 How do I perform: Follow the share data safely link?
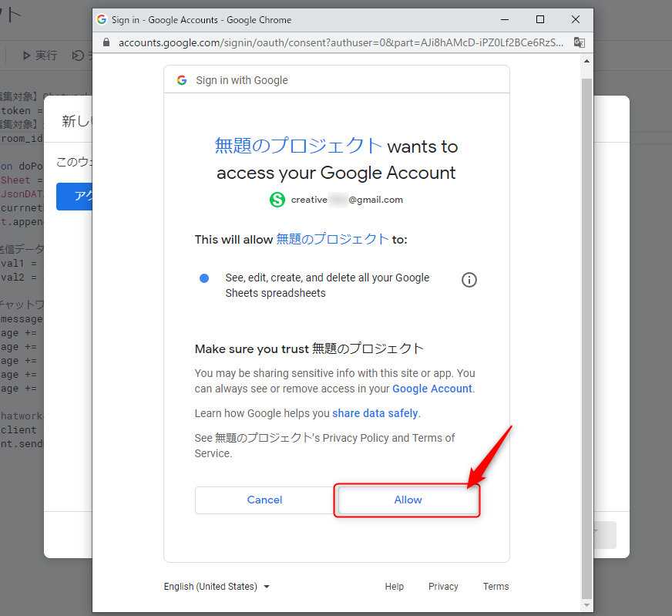click(x=375, y=413)
